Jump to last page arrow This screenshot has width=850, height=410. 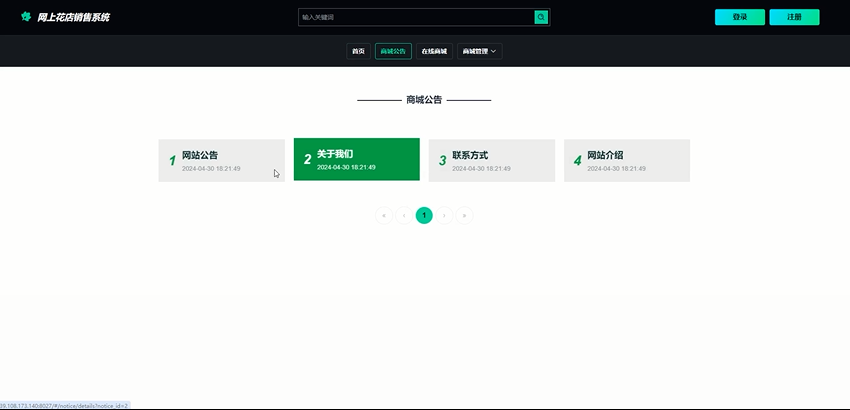(x=464, y=215)
